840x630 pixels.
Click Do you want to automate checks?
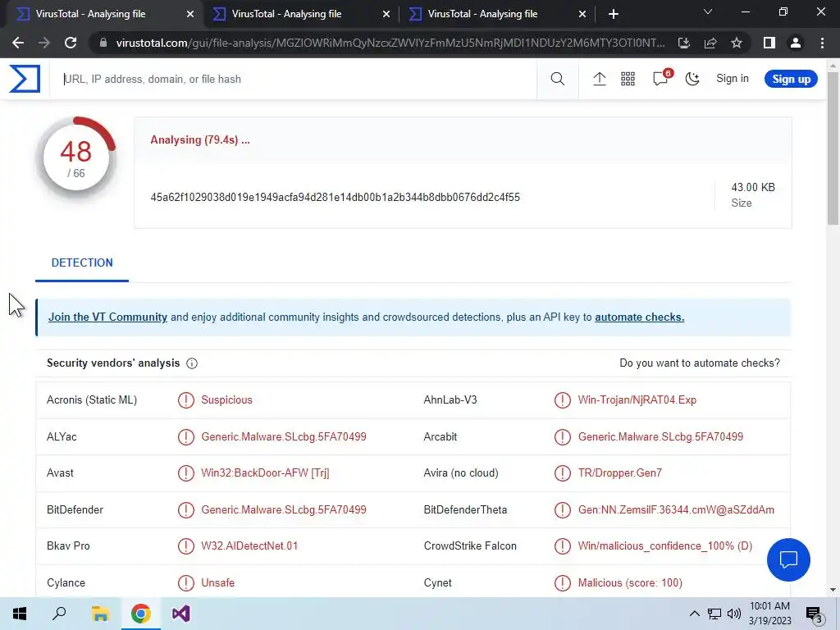(x=700, y=363)
